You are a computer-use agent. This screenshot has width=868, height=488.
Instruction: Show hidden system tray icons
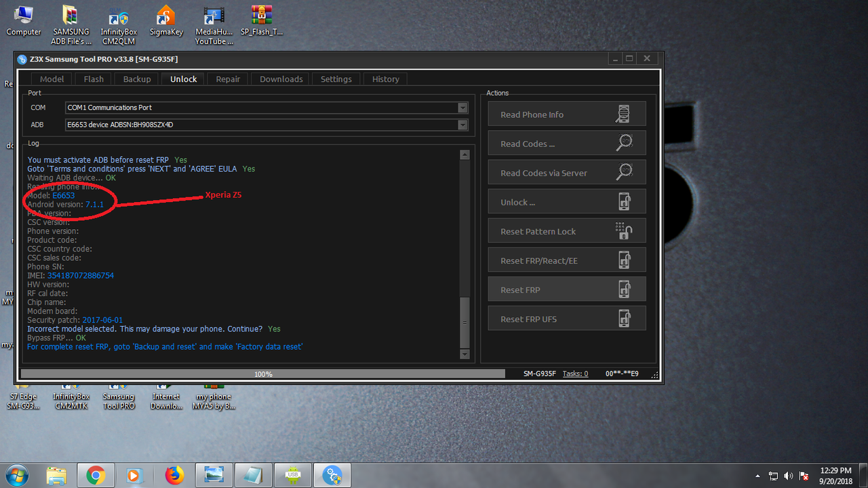pos(757,476)
